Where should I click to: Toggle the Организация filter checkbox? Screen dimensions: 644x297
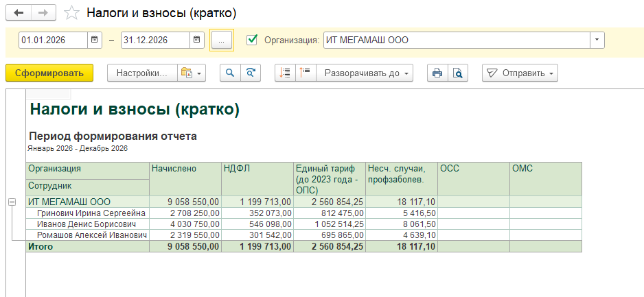tap(252, 40)
